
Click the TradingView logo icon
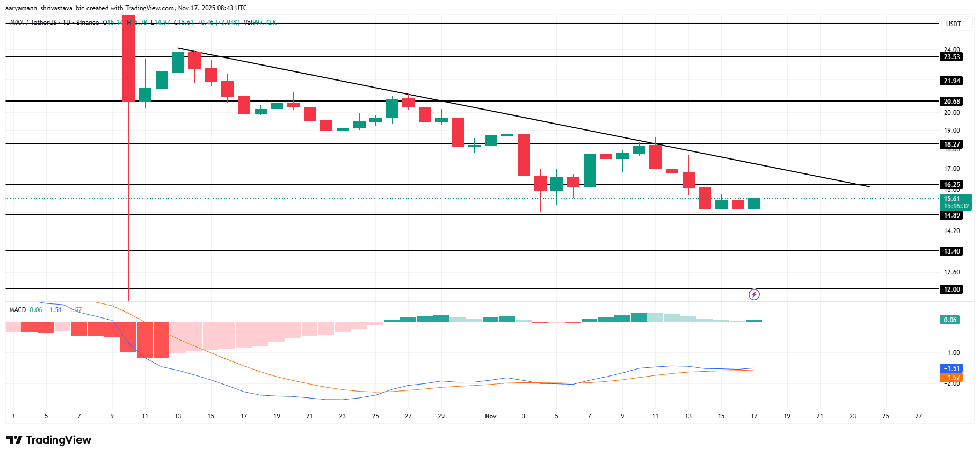pyautogui.click(x=14, y=440)
